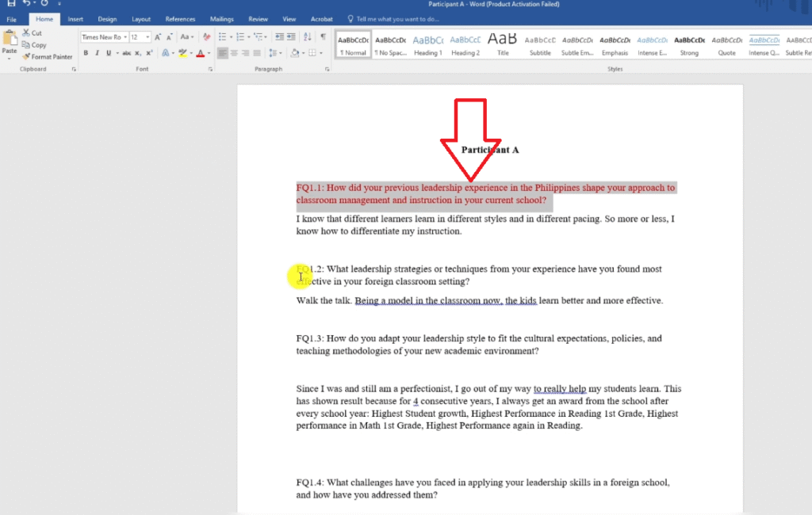Open the References tab

180,19
